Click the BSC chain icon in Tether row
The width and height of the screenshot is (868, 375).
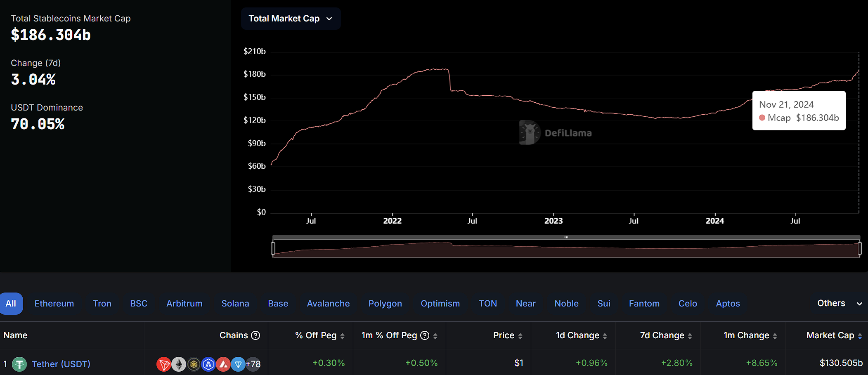[x=194, y=364]
